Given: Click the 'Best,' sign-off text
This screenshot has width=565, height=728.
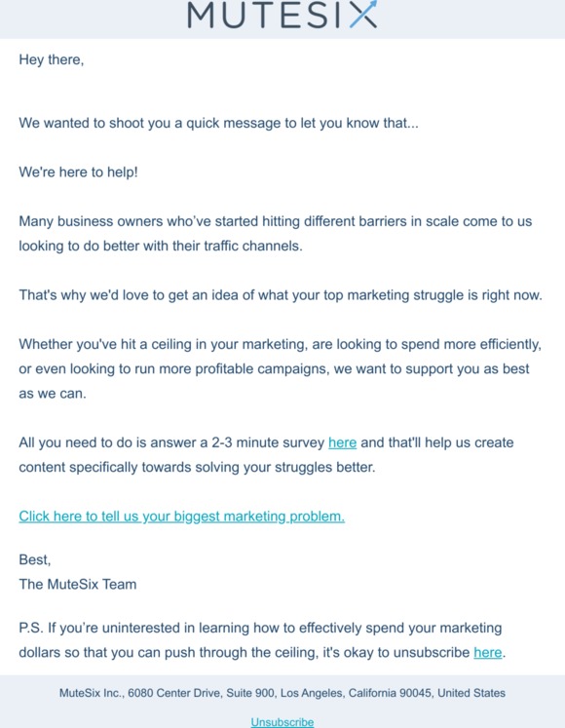Looking at the screenshot, I should (35, 560).
